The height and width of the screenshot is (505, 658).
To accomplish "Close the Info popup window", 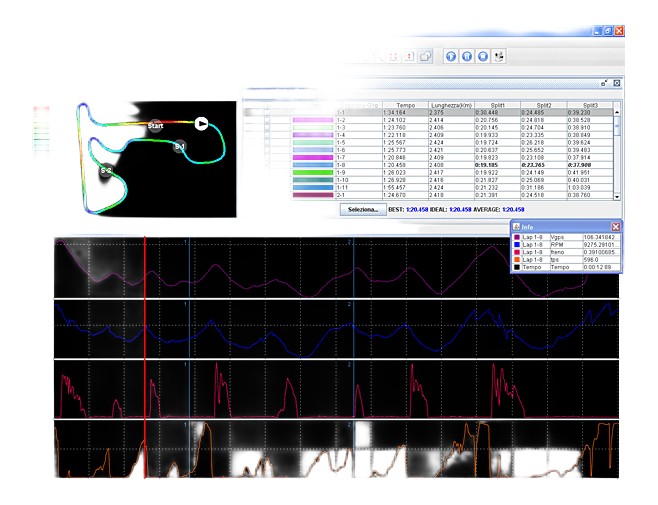I will pyautogui.click(x=616, y=227).
